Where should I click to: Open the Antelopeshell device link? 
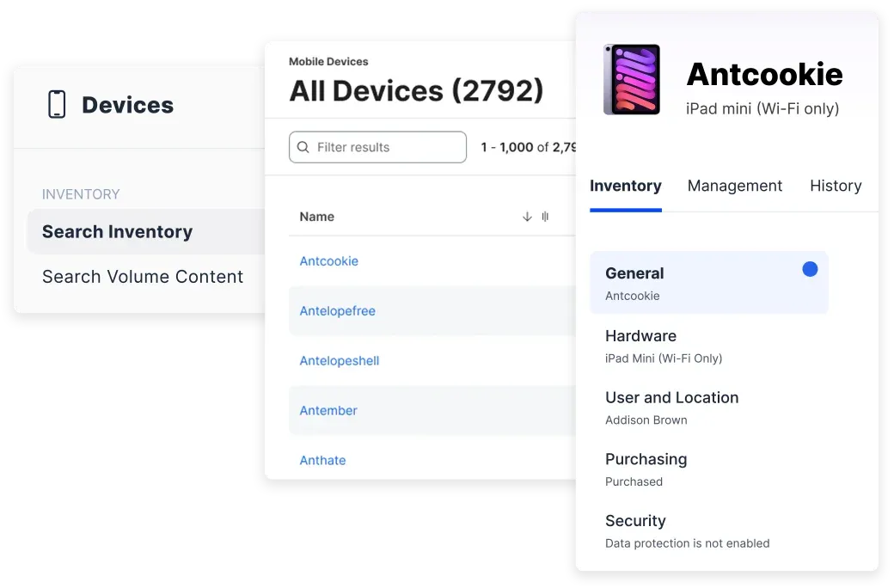(x=340, y=360)
